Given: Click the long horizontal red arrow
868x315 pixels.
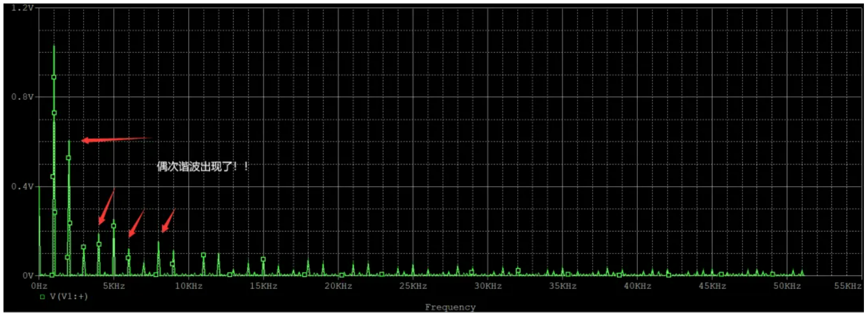Looking at the screenshot, I should 116,139.
